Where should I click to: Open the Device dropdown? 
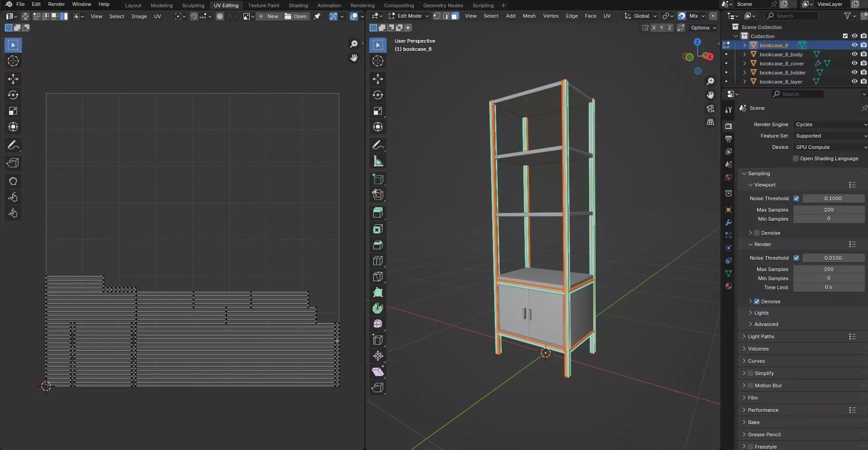830,147
